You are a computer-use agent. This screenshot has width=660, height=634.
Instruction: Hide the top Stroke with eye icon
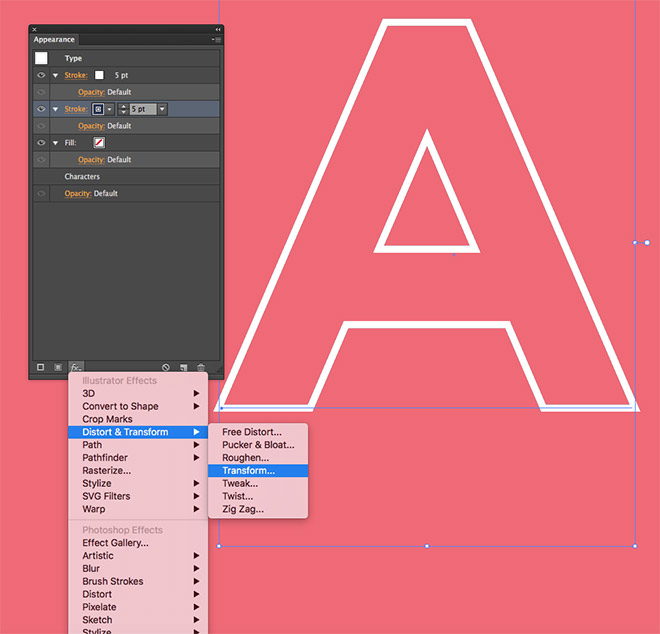(41, 75)
